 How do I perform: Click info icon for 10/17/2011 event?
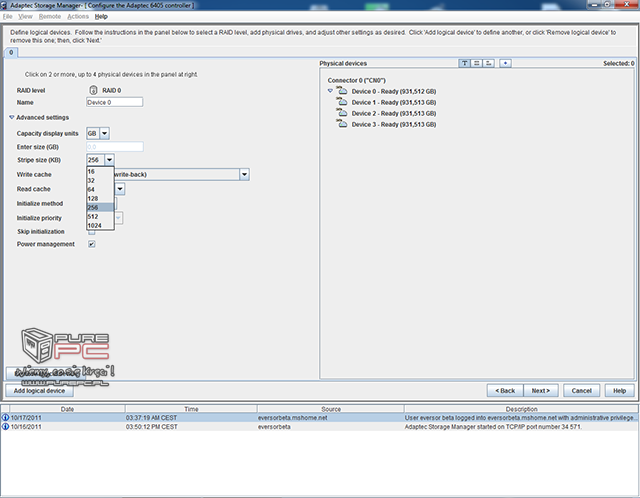click(x=5, y=418)
